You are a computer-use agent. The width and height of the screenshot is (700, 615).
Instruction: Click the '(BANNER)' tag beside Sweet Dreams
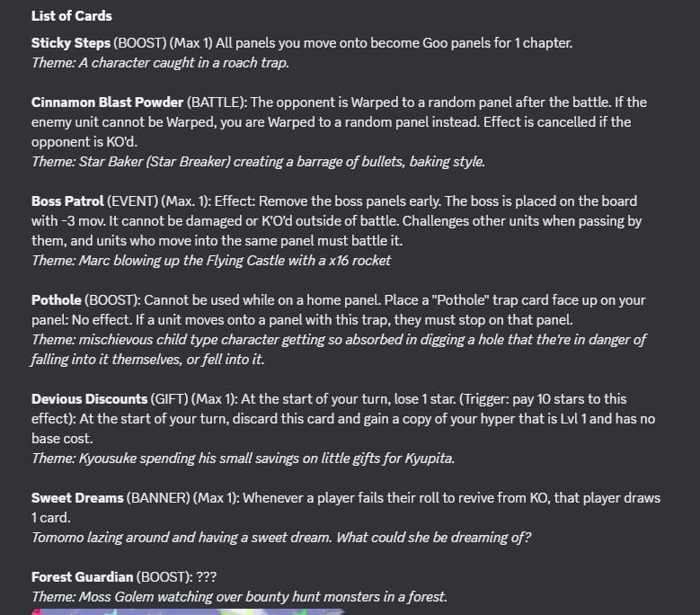(x=158, y=497)
